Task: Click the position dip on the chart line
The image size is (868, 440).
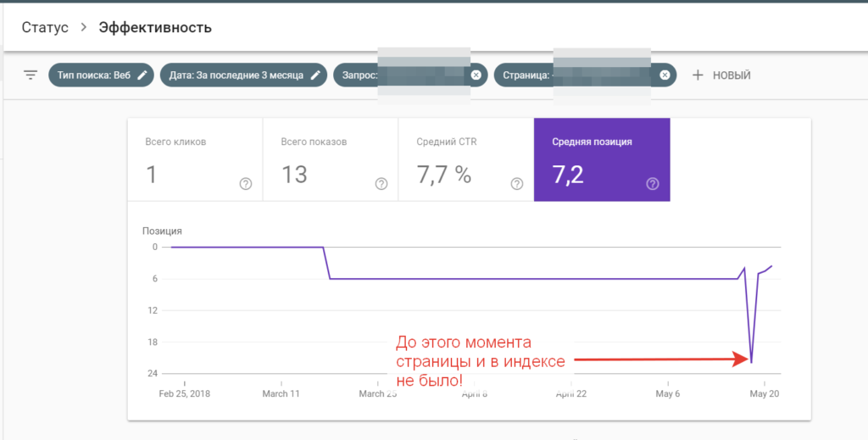Action: 752,362
